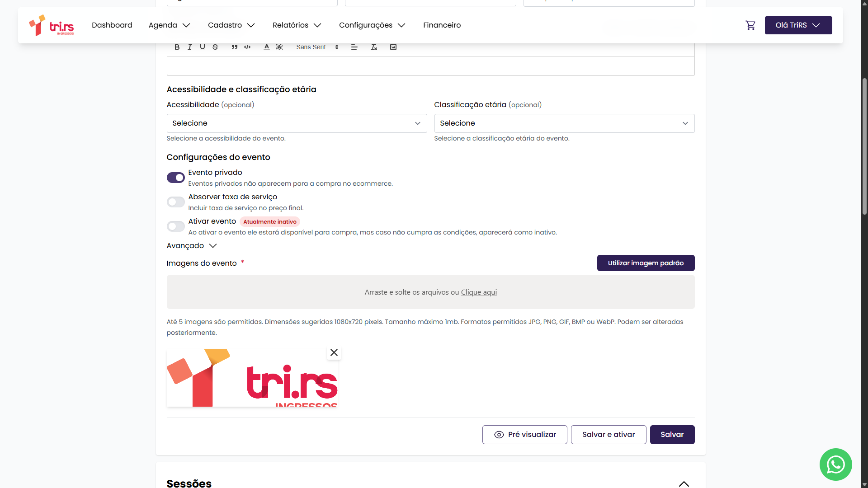
Task: Clear text formatting
Action: pos(374,47)
